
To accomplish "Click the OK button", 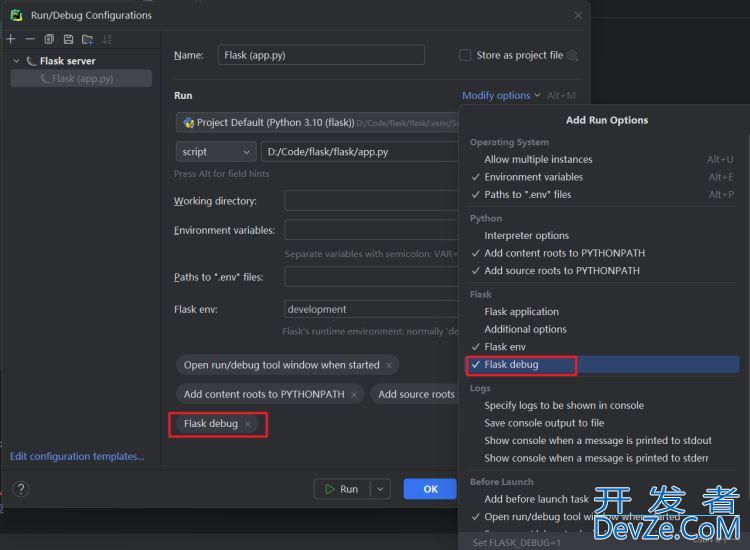I will point(430,489).
